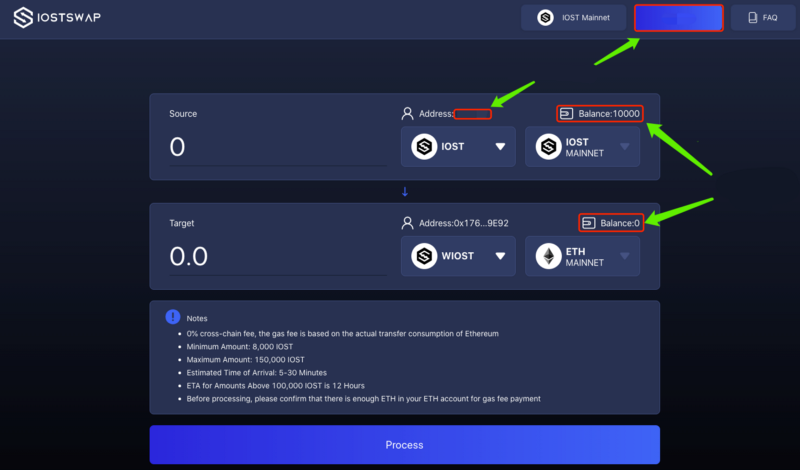This screenshot has width=800, height=470.
Task: Click the Source amount input field
Action: pos(278,147)
